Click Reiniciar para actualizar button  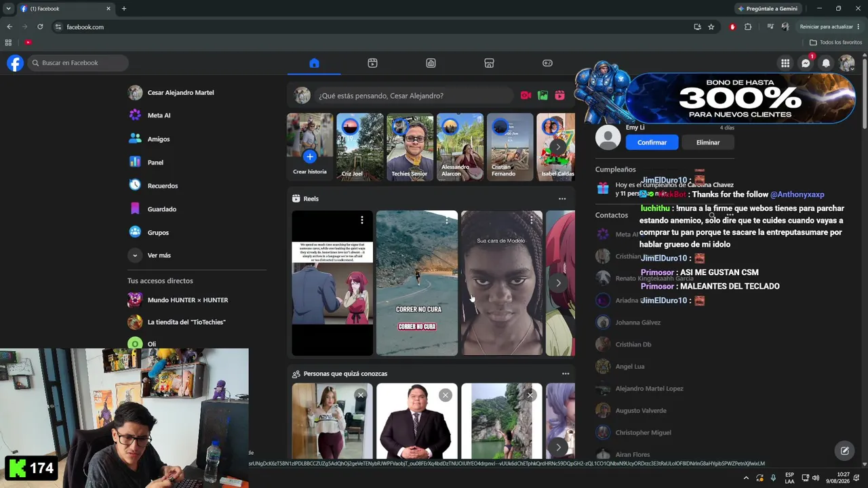click(831, 27)
